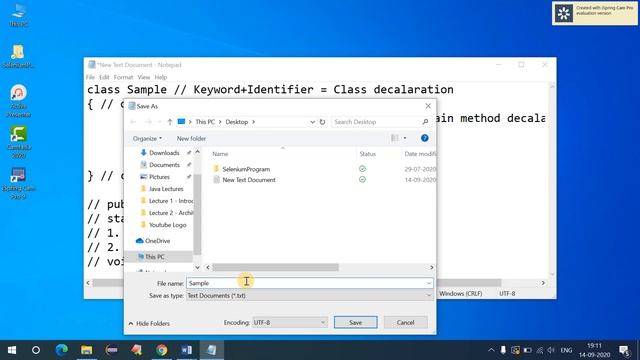Screen dimensions: 640x360
Task: Click the Forward navigation arrow
Action: click(x=148, y=122)
